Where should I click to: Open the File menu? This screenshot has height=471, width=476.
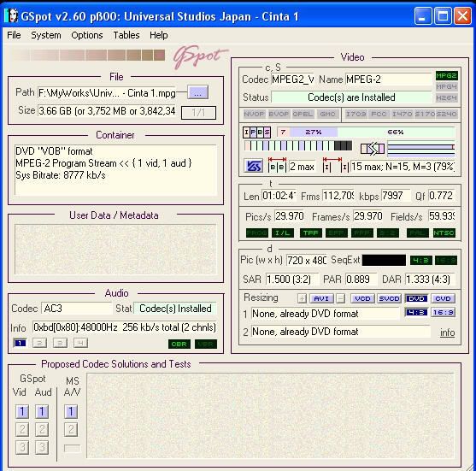pyautogui.click(x=14, y=35)
